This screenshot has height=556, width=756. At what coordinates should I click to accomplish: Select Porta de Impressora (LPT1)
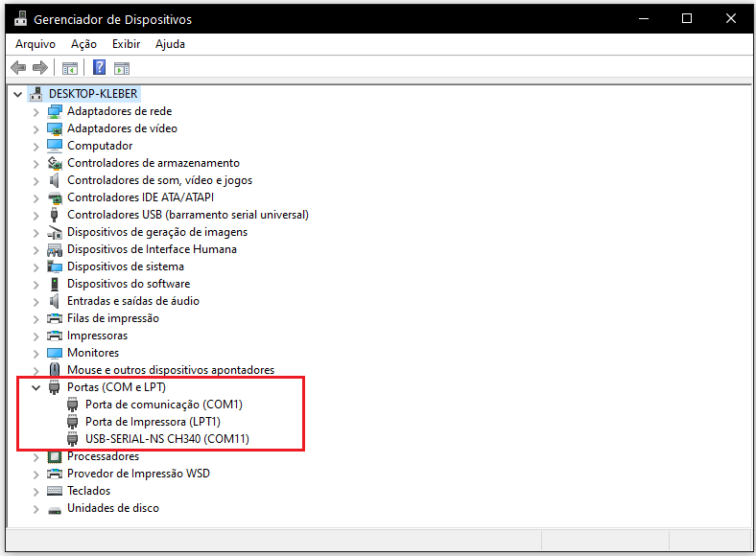coord(153,422)
